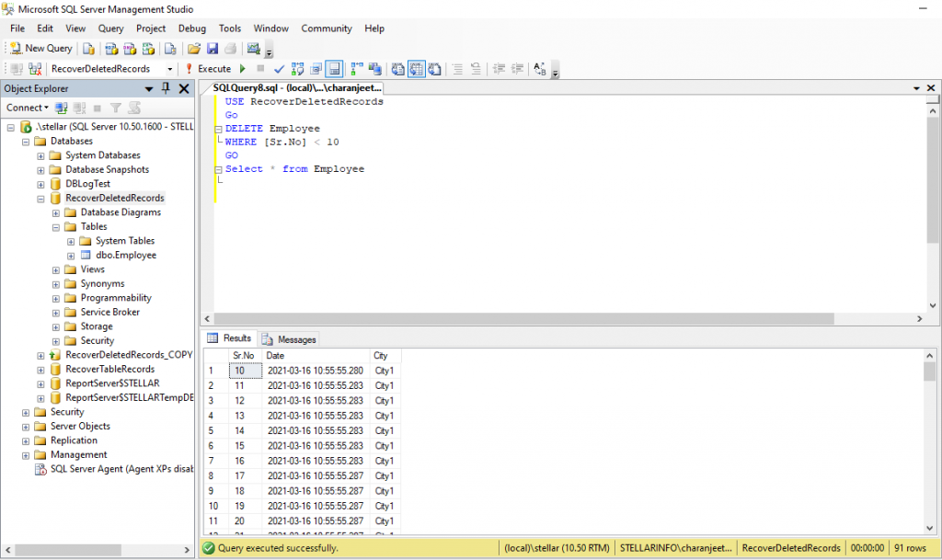Open the Community menu
This screenshot has width=942, height=560.
pyautogui.click(x=327, y=29)
